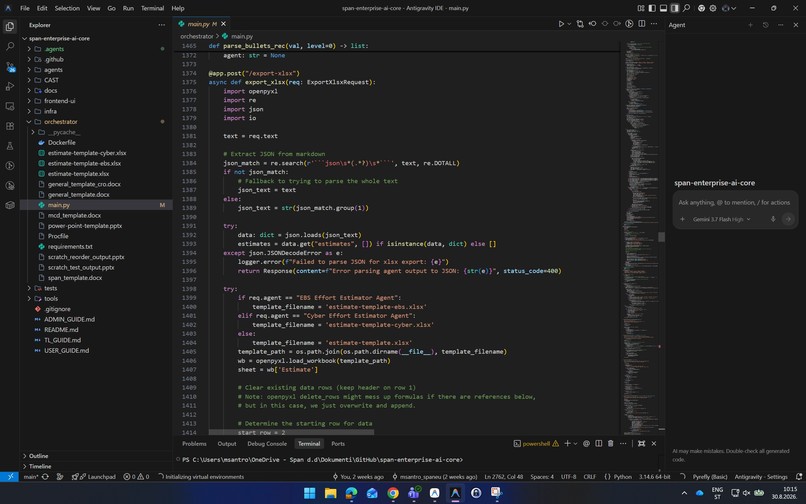Click the microphone icon in Agent input
The height and width of the screenshot is (504, 806).
click(773, 219)
